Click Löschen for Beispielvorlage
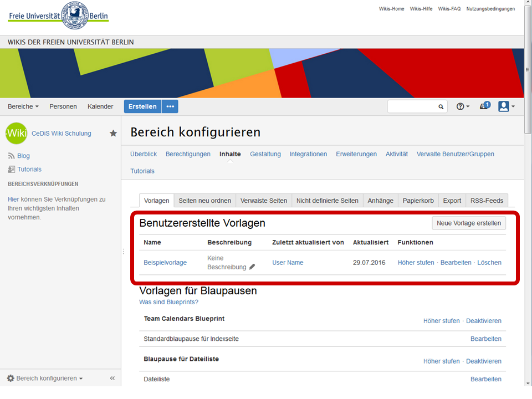This screenshot has height=399, width=532. (489, 263)
